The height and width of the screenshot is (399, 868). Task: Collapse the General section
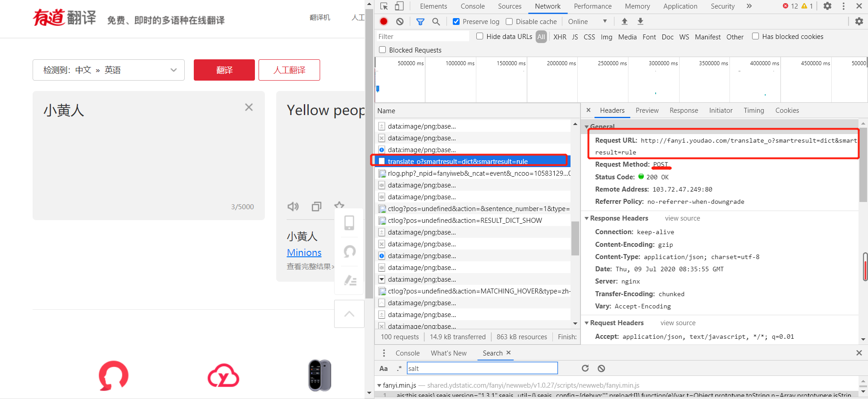pos(587,127)
